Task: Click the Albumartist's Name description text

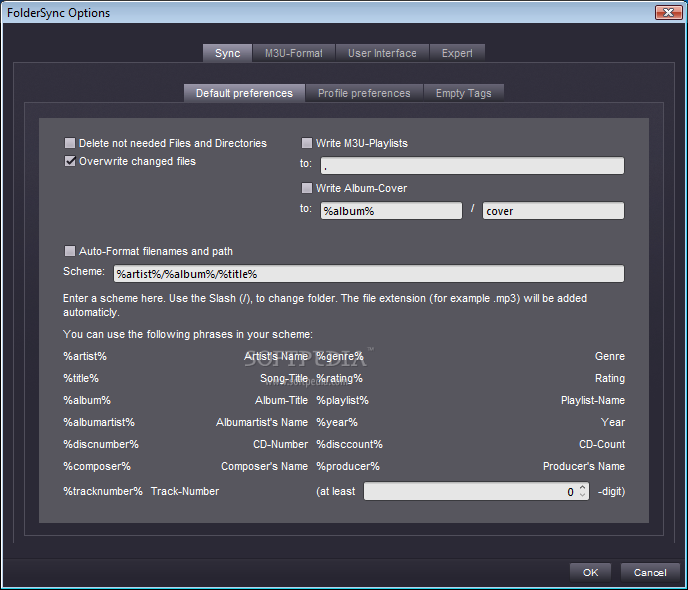Action: coord(262,422)
